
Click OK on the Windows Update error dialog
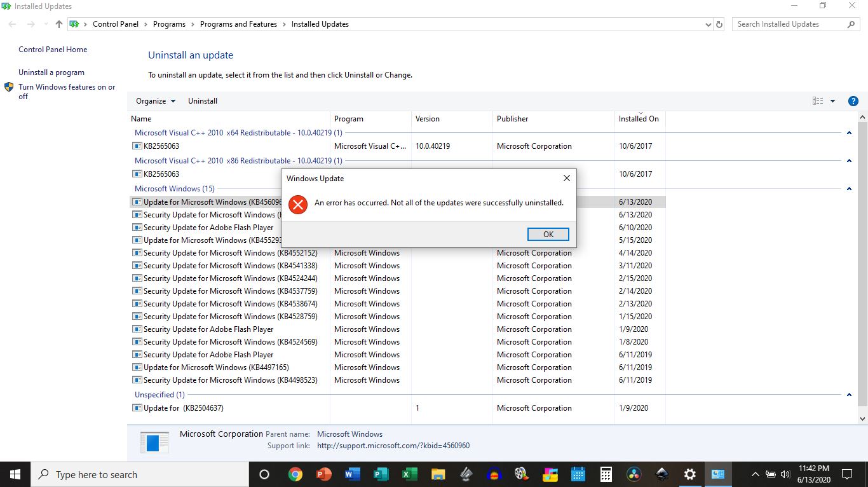(548, 234)
